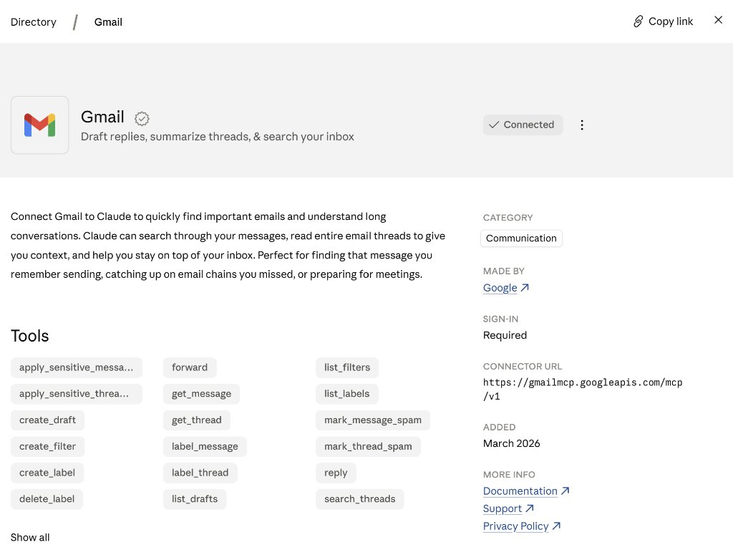Click the search_threads tool chip
The width and height of the screenshot is (733, 560).
359,499
